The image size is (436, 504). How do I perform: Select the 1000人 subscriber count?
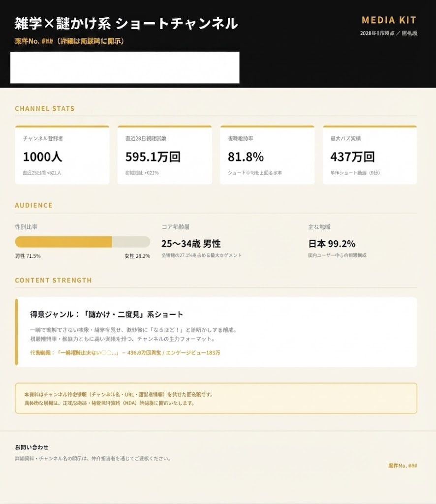coord(42,157)
